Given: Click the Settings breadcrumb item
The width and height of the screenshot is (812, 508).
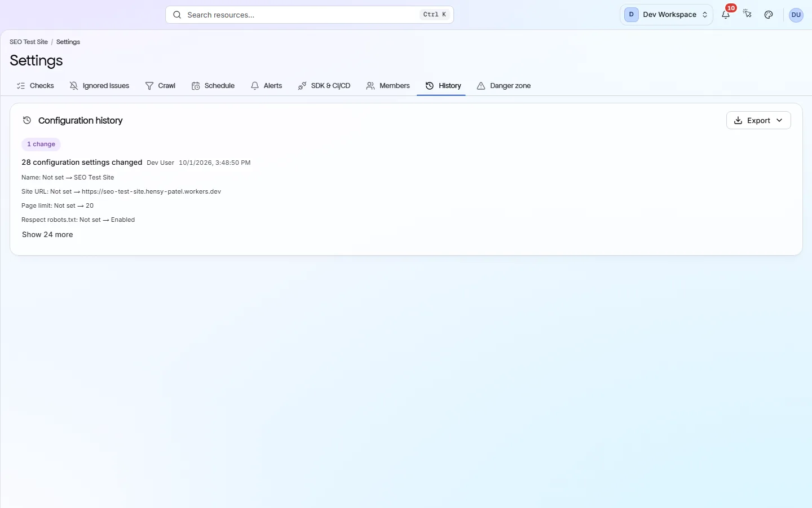Looking at the screenshot, I should pos(68,42).
